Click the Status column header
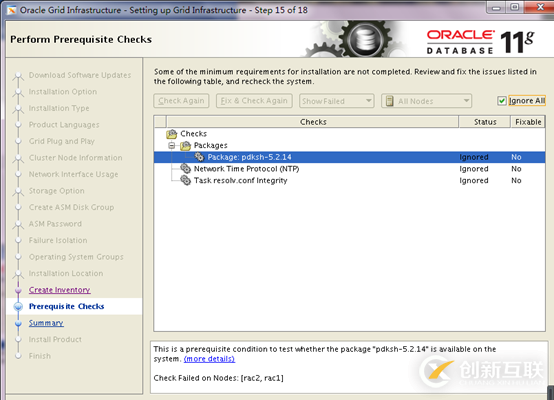Image resolution: width=554 pixels, height=400 pixels. point(485,122)
